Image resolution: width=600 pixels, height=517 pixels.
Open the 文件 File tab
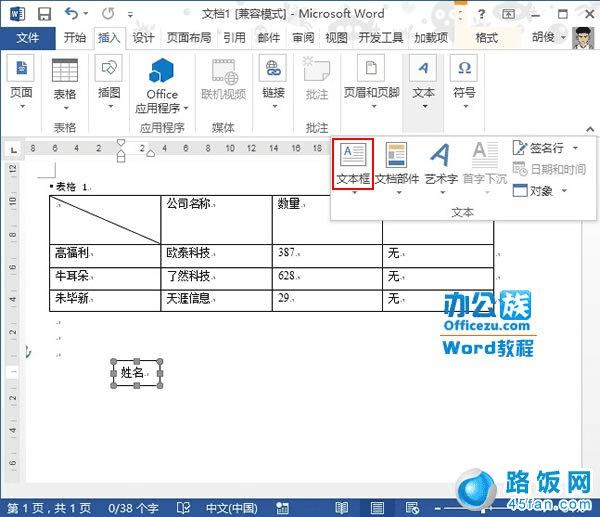pos(28,38)
